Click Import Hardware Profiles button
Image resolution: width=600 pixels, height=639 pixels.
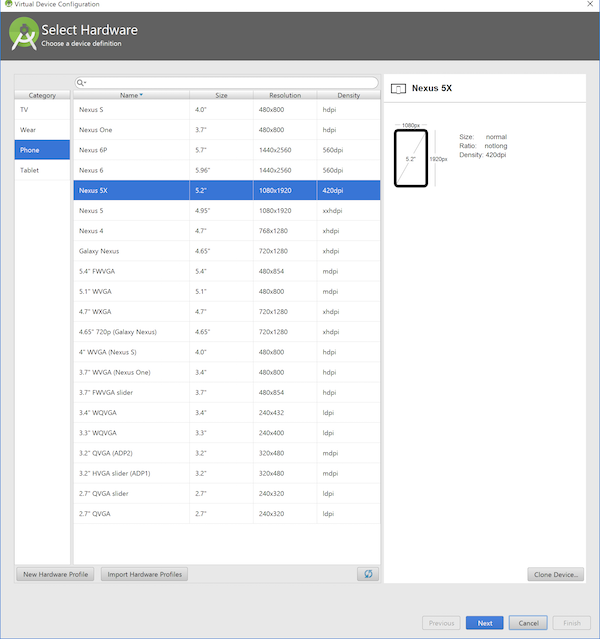pyautogui.click(x=144, y=574)
